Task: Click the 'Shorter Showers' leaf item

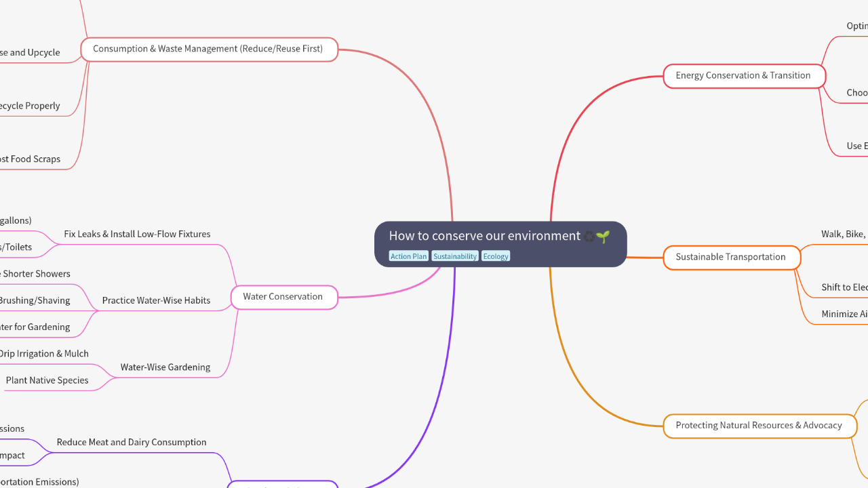Action: pos(36,274)
